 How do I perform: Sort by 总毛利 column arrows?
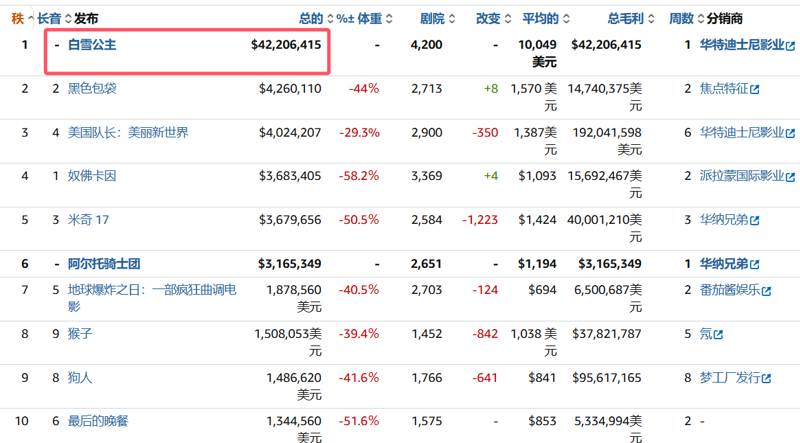(651, 19)
